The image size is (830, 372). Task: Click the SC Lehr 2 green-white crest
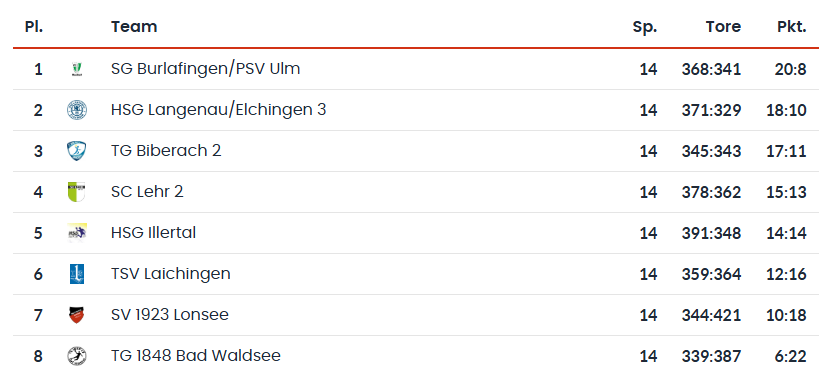pyautogui.click(x=77, y=192)
